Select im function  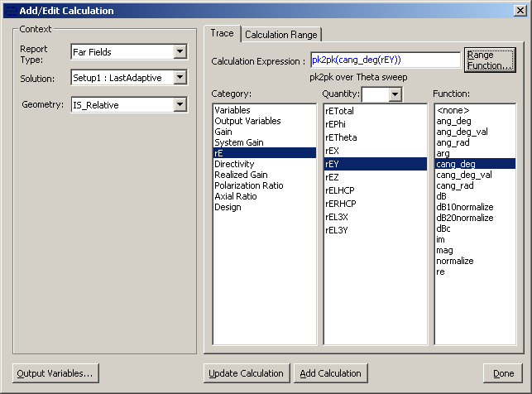(476, 239)
